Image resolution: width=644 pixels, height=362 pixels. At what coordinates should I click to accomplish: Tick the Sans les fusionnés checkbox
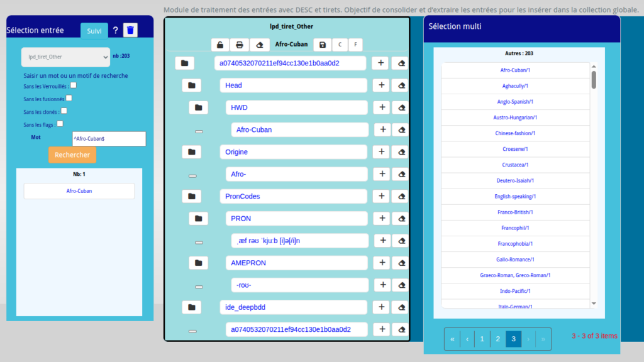[x=69, y=98]
